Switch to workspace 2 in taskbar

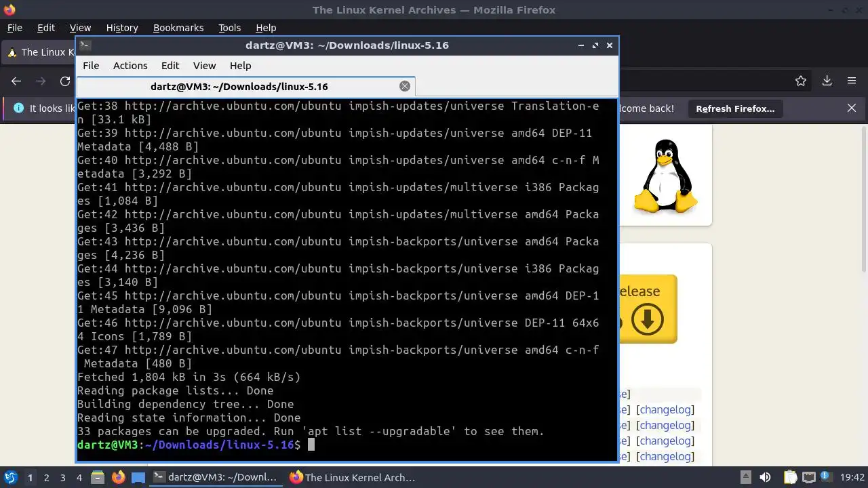(x=46, y=477)
